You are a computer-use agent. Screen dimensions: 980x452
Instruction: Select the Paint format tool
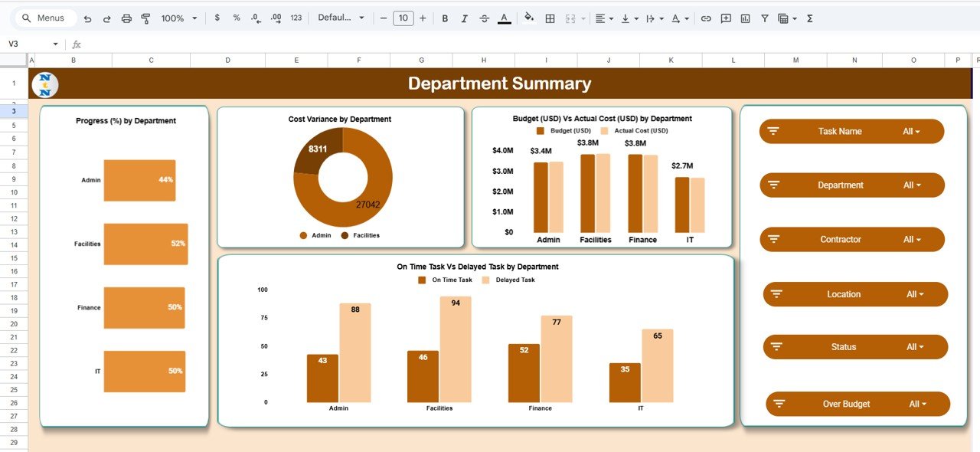tap(145, 18)
